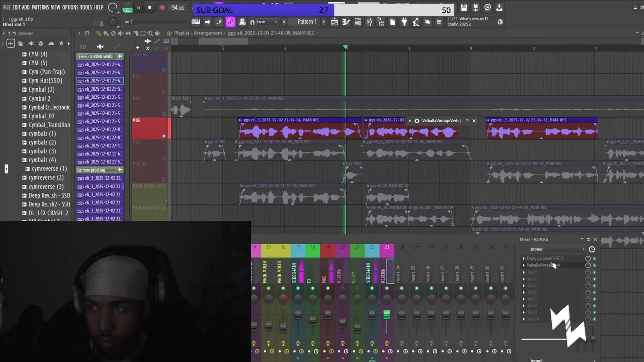The height and width of the screenshot is (362, 644).
Task: Click the save project floppy icon
Action: [x=464, y=8]
